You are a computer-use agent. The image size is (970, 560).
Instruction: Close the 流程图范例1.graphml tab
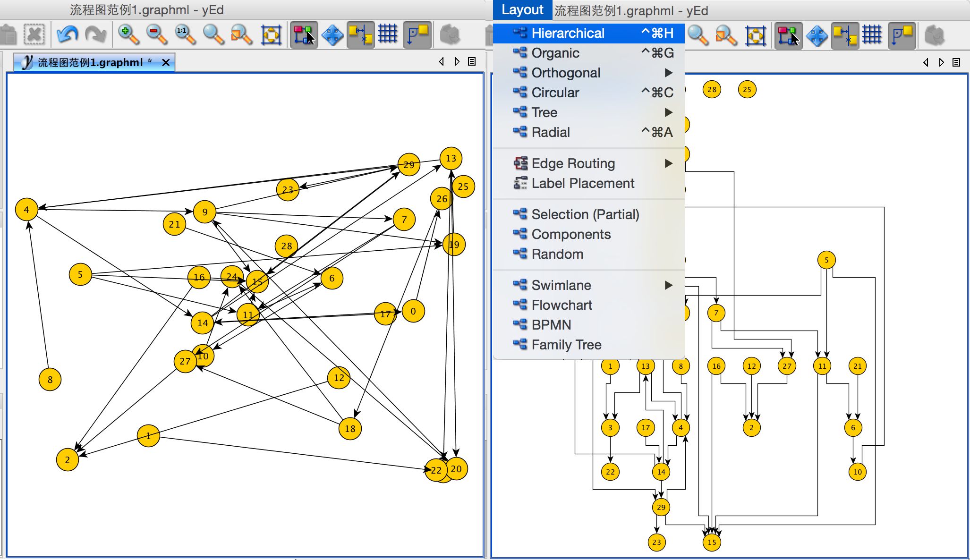point(165,62)
